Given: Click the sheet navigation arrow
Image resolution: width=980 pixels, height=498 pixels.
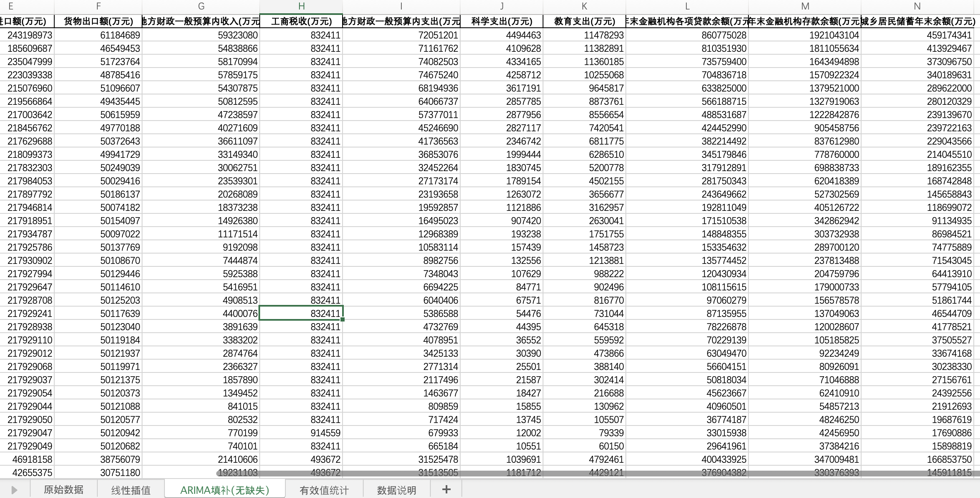Looking at the screenshot, I should pyautogui.click(x=14, y=490).
